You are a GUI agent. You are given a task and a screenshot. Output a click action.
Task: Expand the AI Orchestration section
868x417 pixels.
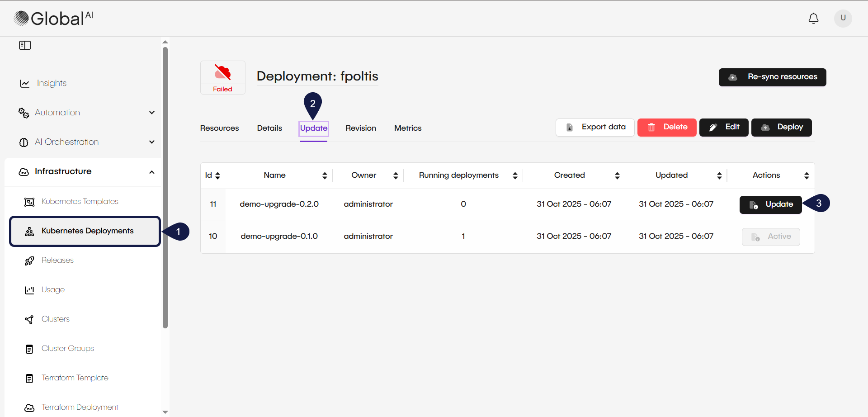152,142
